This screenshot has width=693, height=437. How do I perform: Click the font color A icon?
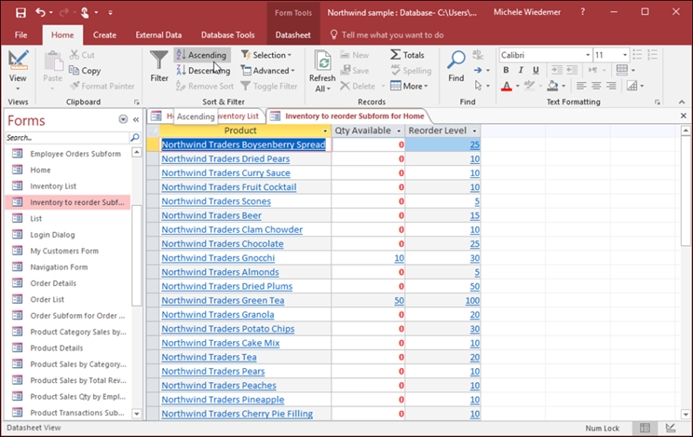tap(506, 86)
